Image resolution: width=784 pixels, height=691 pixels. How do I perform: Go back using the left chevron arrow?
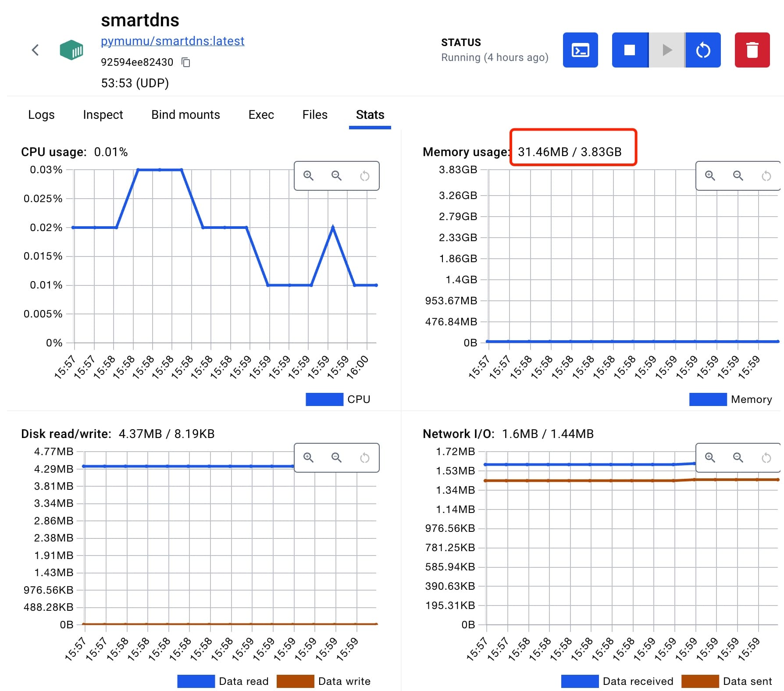(x=36, y=50)
